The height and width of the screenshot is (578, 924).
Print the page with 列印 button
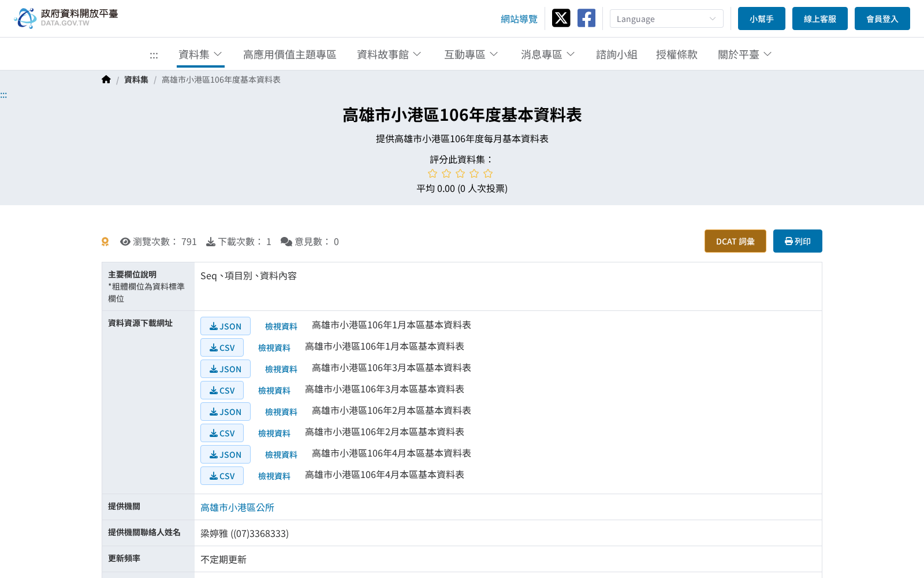(x=798, y=241)
